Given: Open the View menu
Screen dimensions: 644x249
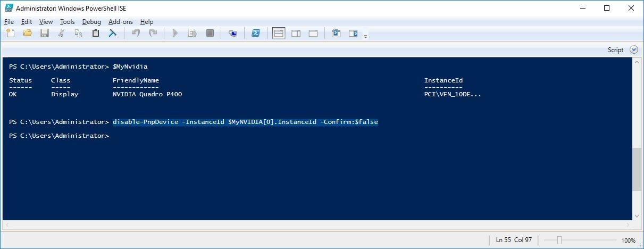Looking at the screenshot, I should click(46, 22).
